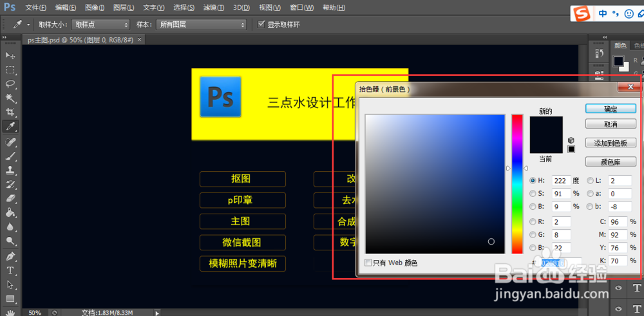Open the 文件(F) menu

click(35, 8)
